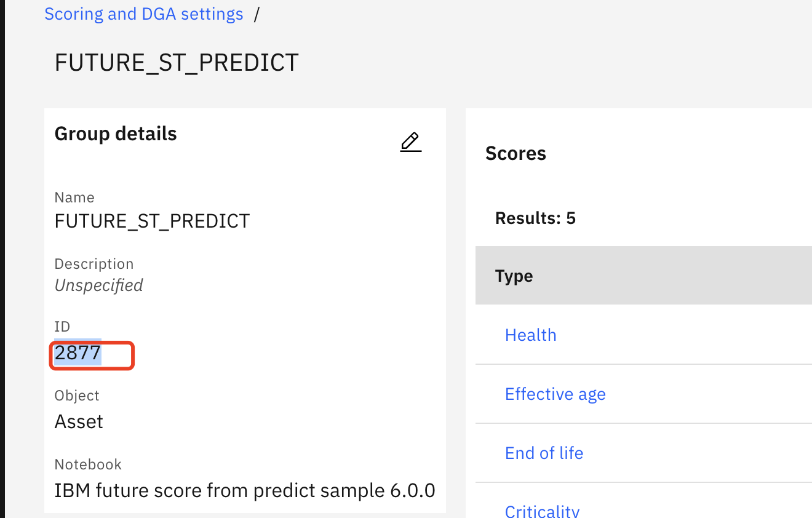Open the Scoring and DGA settings breadcrumb

coord(144,14)
